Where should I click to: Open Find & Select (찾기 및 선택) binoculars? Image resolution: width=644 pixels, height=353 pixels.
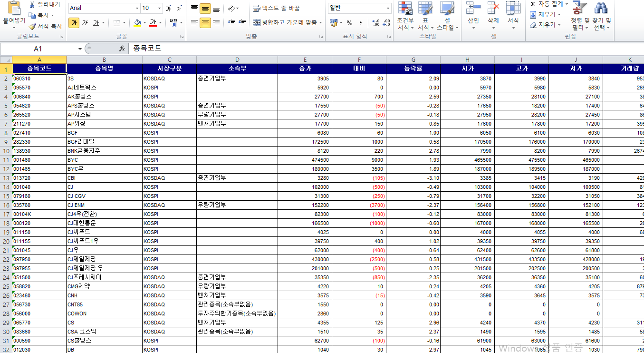pos(602,16)
